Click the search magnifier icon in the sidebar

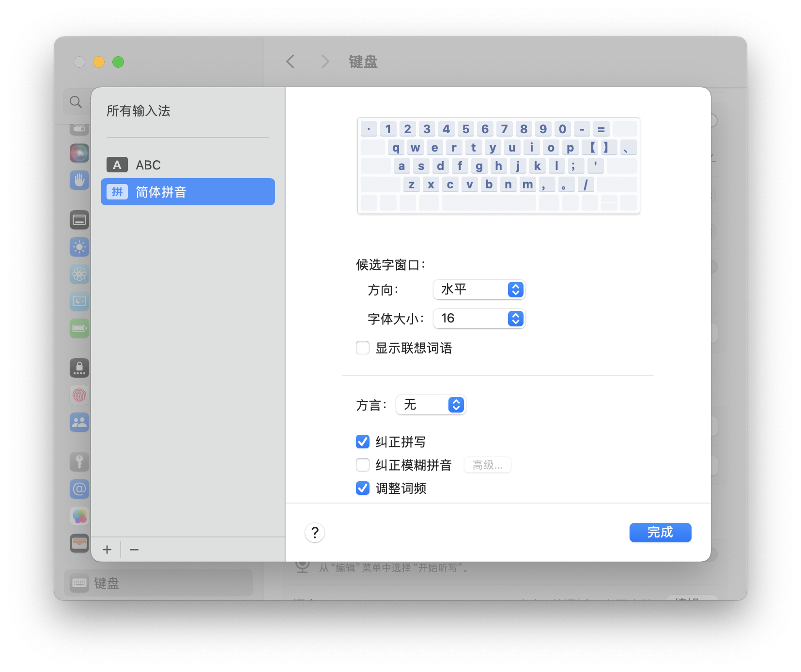point(76,102)
